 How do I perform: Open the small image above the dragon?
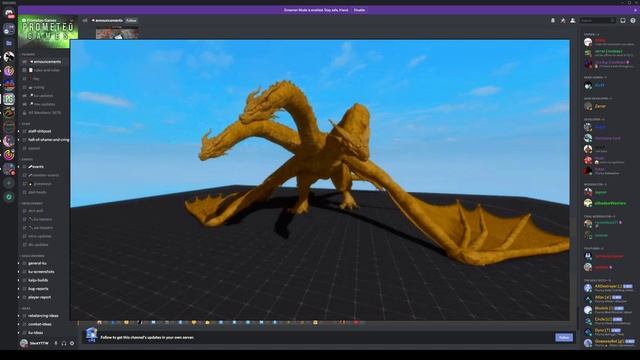117,33
